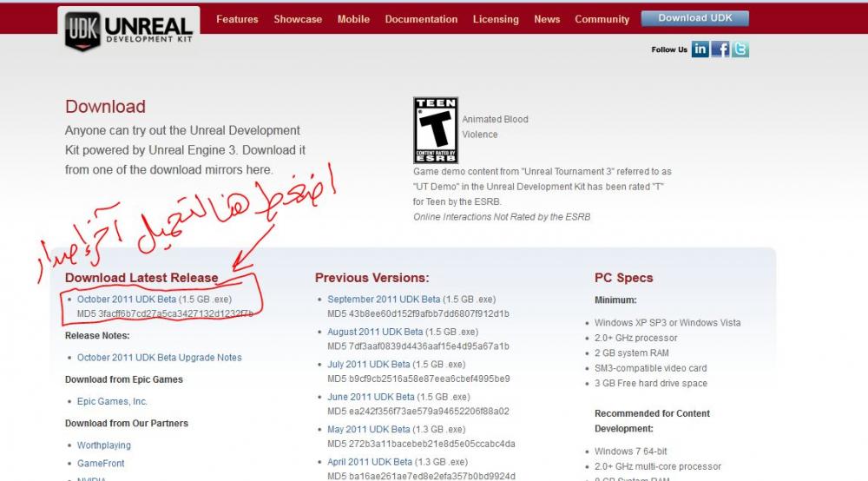Go to the Mobile section
The width and height of the screenshot is (868, 481).
(x=353, y=19)
